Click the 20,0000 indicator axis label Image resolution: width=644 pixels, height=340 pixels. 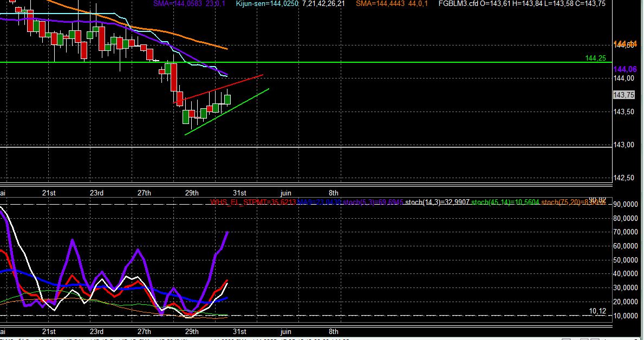point(626,302)
